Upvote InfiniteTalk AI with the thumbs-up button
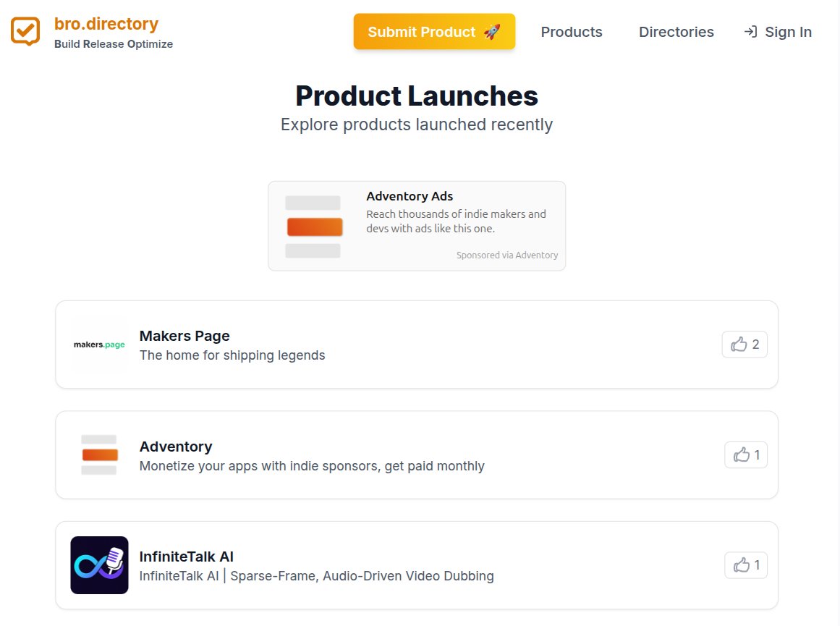The height and width of the screenshot is (626, 840). coord(746,565)
